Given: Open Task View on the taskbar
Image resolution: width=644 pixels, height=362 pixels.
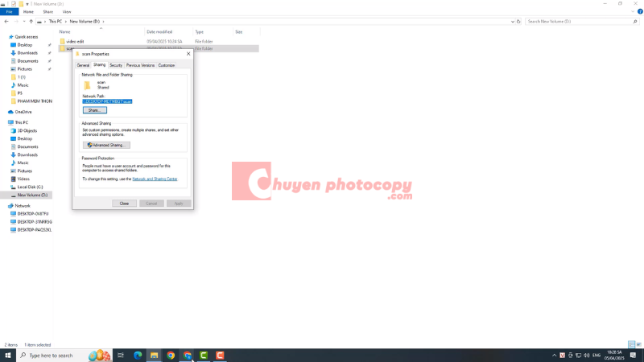Looking at the screenshot, I should pyautogui.click(x=120, y=356).
